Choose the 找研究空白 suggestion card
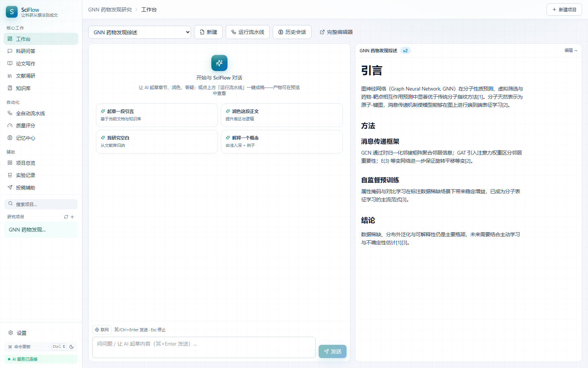Image resolution: width=588 pixels, height=368 pixels. coord(157,142)
